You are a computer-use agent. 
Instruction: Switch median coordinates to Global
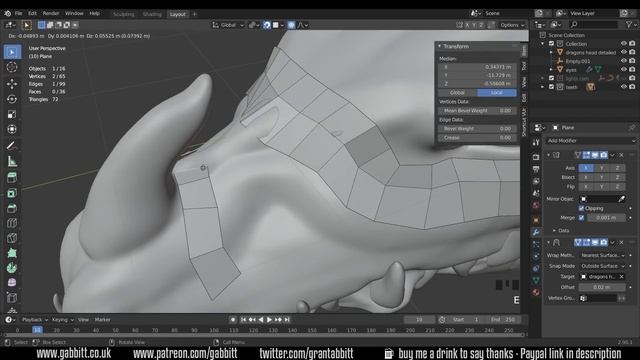pos(457,93)
